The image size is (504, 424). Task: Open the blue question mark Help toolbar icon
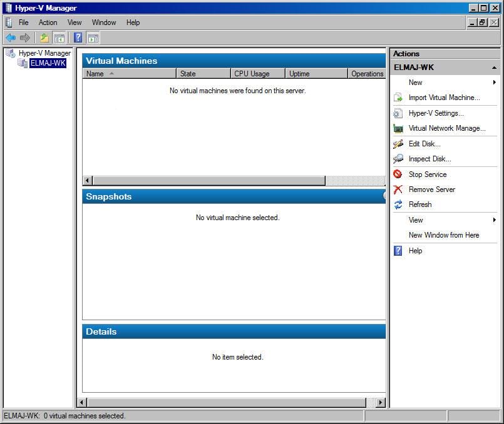pos(78,38)
